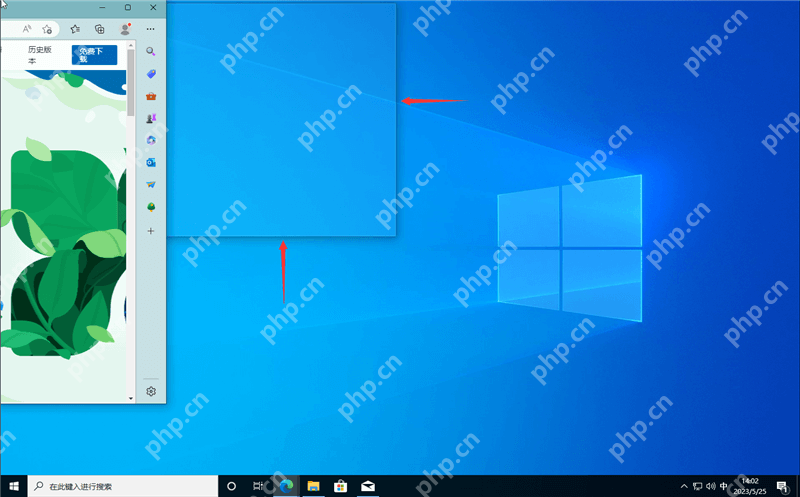Image resolution: width=800 pixels, height=497 pixels.
Task: Open the Games chess icon in sidebar
Action: tap(151, 118)
